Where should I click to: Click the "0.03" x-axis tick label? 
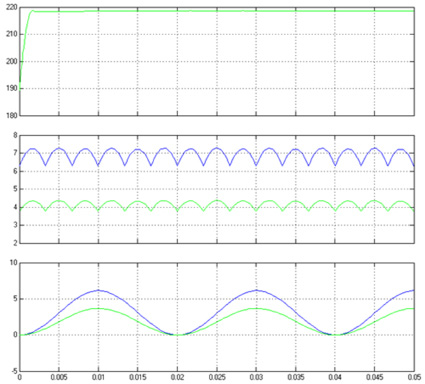point(256,377)
